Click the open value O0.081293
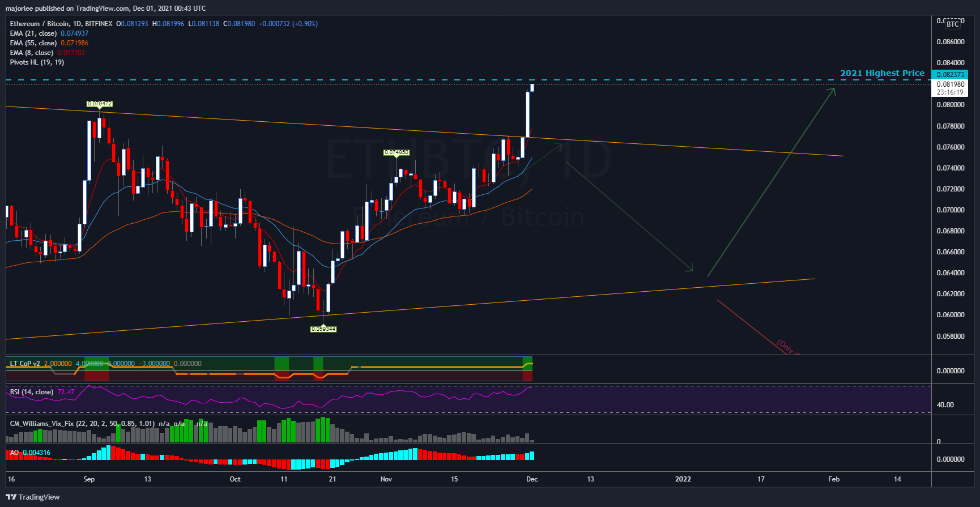This screenshot has width=980, height=507. click(132, 24)
